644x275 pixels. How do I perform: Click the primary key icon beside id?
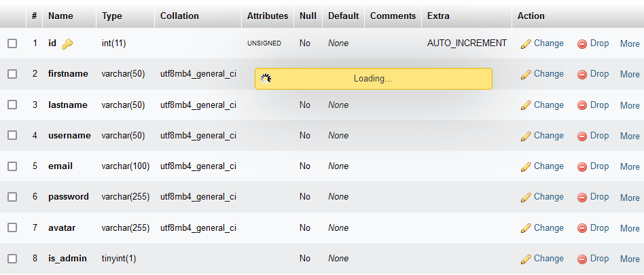67,44
